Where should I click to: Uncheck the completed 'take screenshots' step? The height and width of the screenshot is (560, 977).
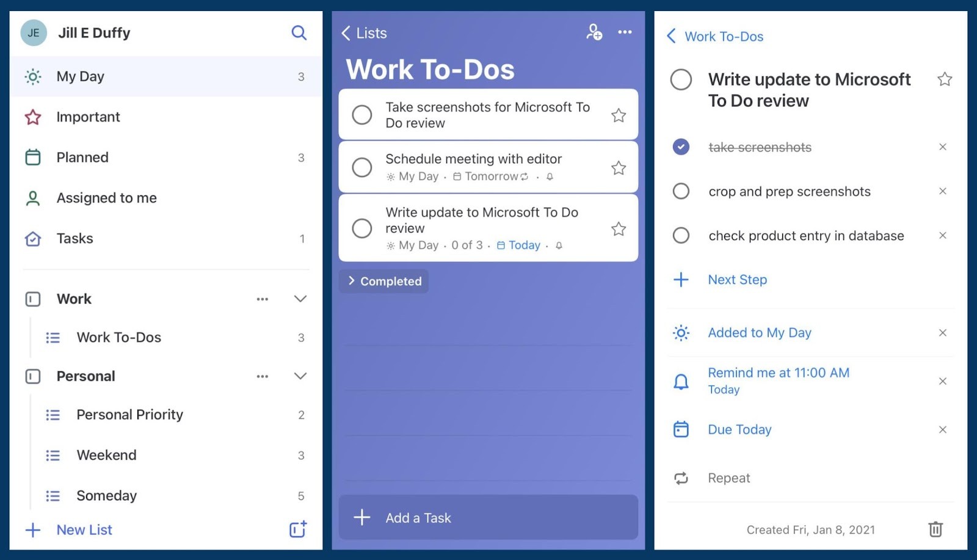point(681,147)
